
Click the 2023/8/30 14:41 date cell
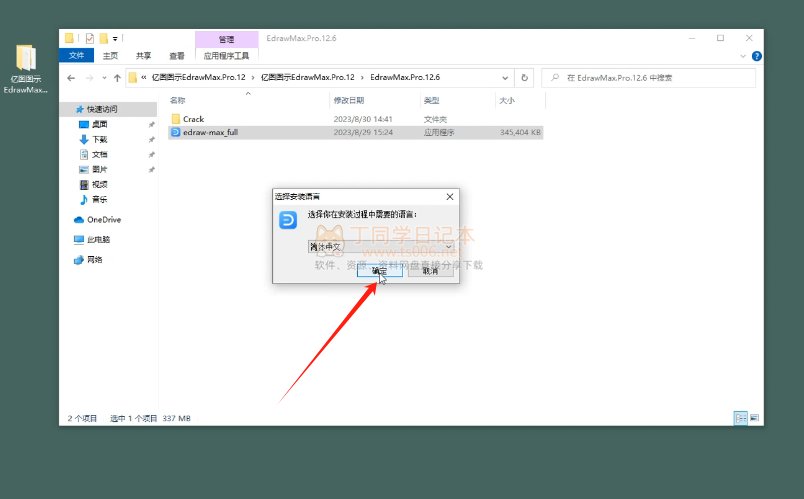pos(363,119)
